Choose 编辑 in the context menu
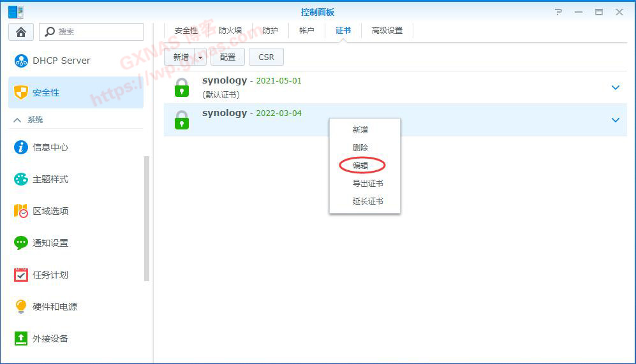The width and height of the screenshot is (636, 364). pyautogui.click(x=360, y=166)
